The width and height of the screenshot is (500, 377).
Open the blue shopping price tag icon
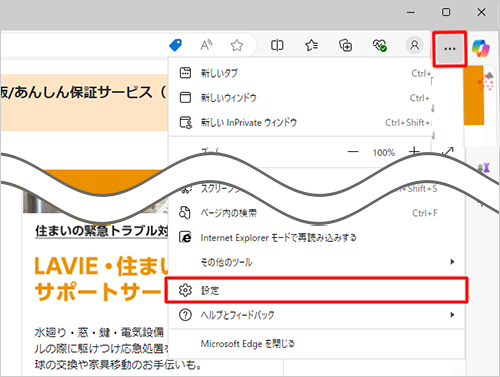click(175, 45)
